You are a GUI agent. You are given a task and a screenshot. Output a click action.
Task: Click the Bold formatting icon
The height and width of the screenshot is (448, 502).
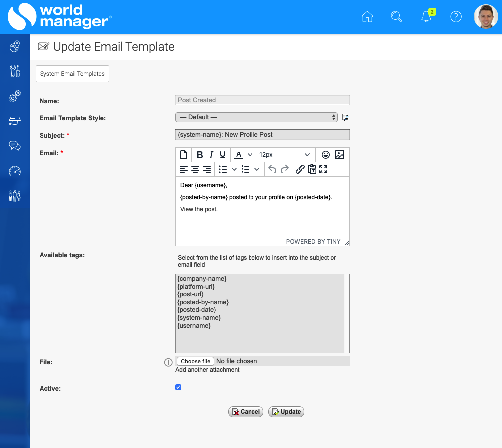[x=200, y=155]
